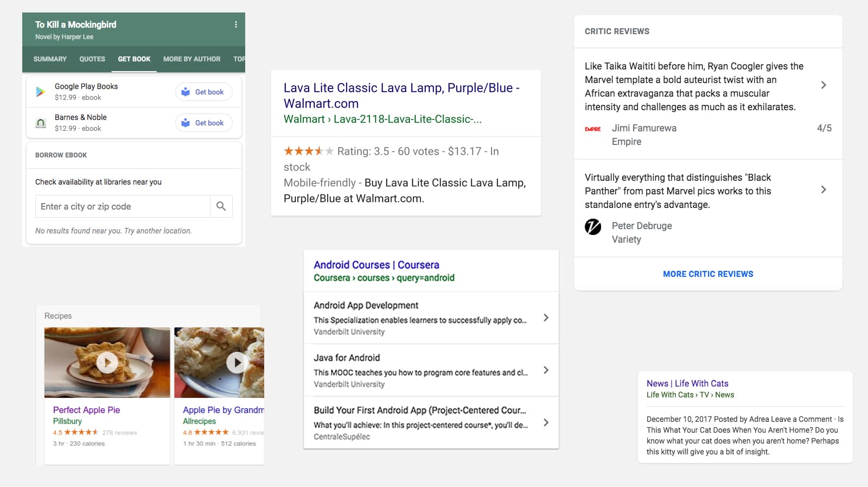The image size is (868, 487).
Task: Expand the Java for Android row chevron
Action: click(x=546, y=370)
